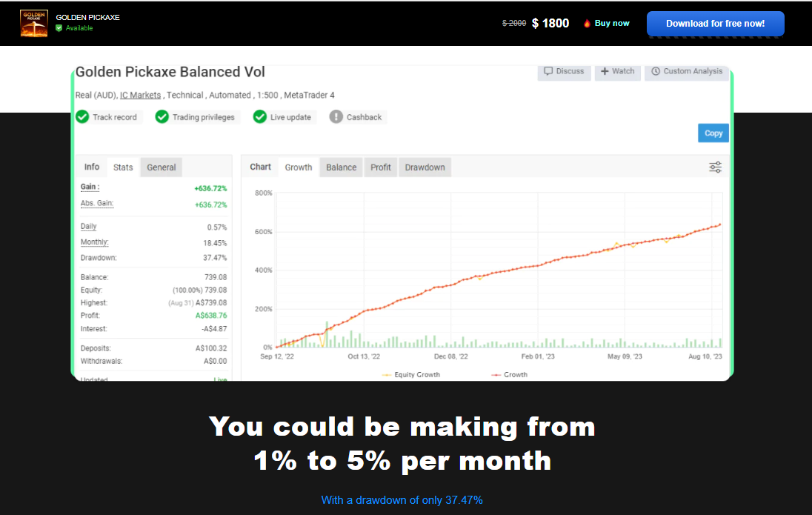Click the Oct 13, '22 axis label
This screenshot has width=812, height=515.
pyautogui.click(x=364, y=356)
